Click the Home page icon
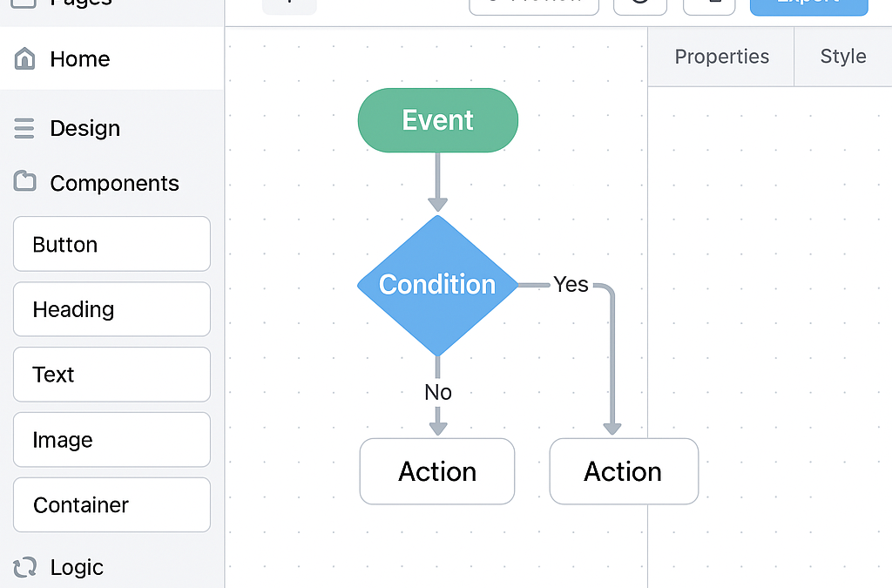The height and width of the screenshot is (588, 892). 25,59
